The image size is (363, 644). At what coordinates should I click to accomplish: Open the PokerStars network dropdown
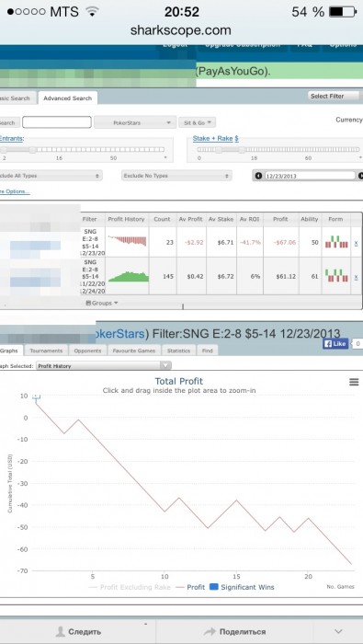click(x=134, y=122)
